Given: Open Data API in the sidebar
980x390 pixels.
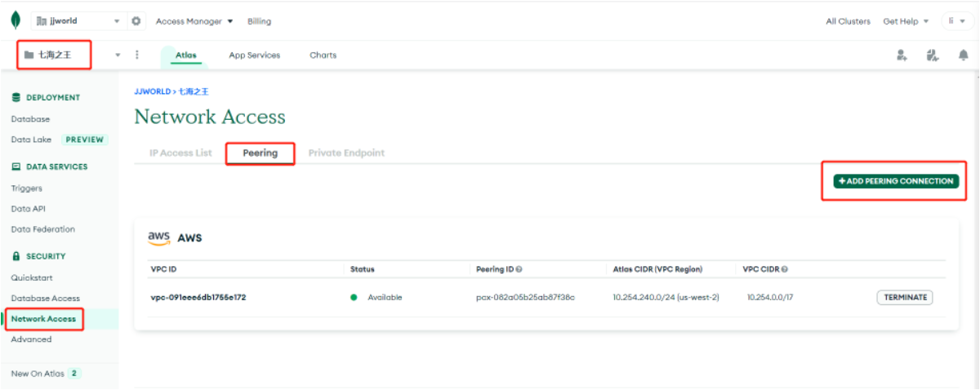Looking at the screenshot, I should pyautogui.click(x=28, y=209).
